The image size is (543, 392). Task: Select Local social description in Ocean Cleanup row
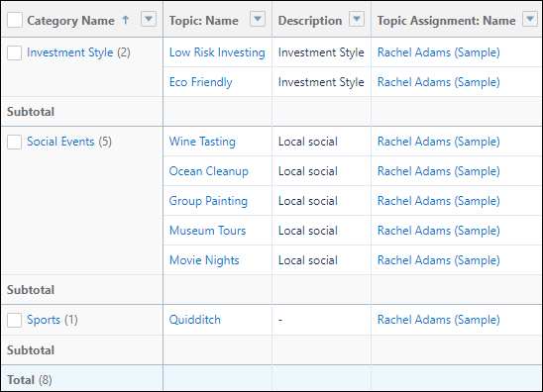(x=308, y=171)
